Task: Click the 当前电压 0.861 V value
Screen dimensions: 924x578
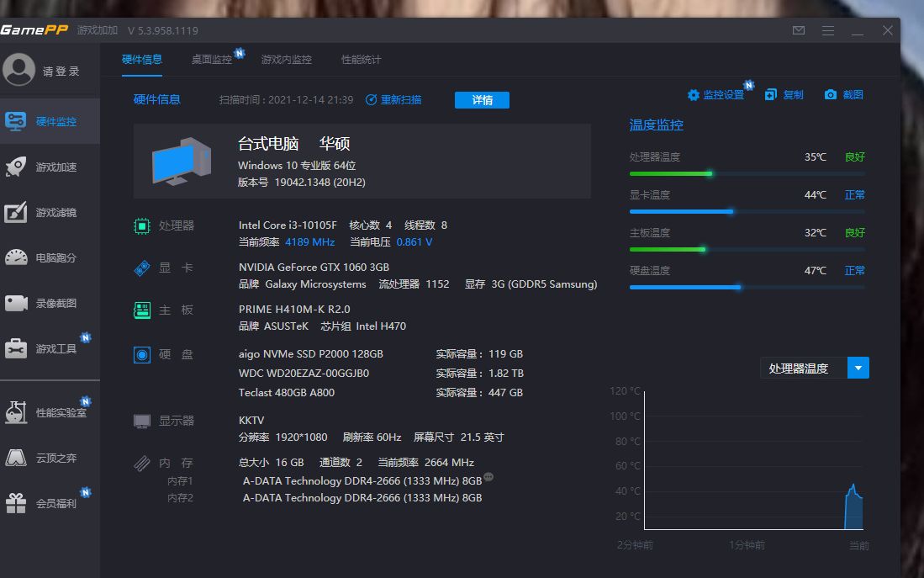Action: pyautogui.click(x=414, y=242)
